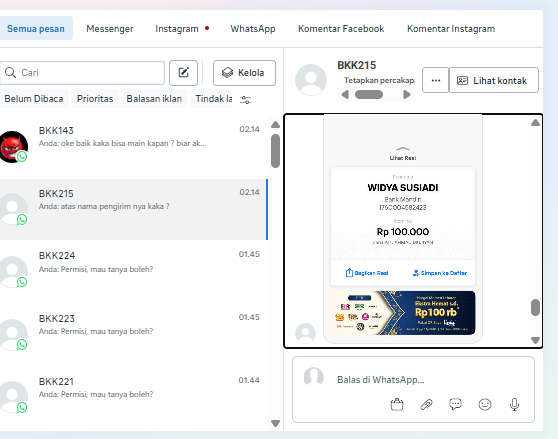Filter by Prioritas
This screenshot has height=439, width=558.
pos(95,99)
